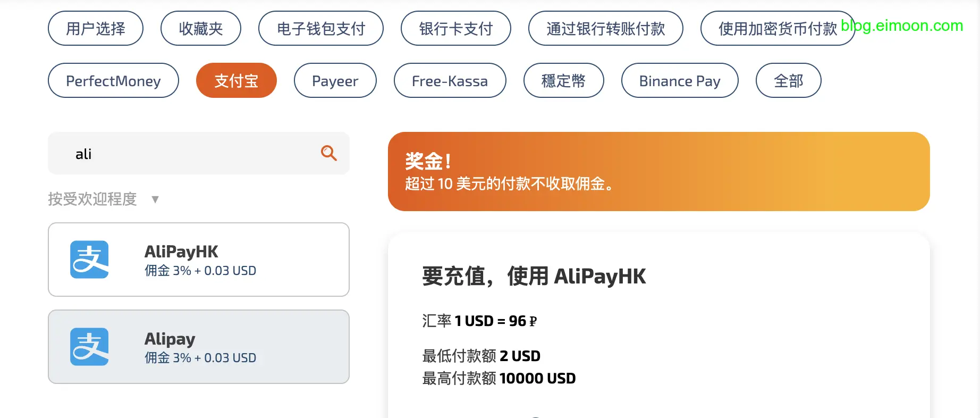980x418 pixels.
Task: Expand the 按受欢迎程度 sort menu
Action: (92, 199)
